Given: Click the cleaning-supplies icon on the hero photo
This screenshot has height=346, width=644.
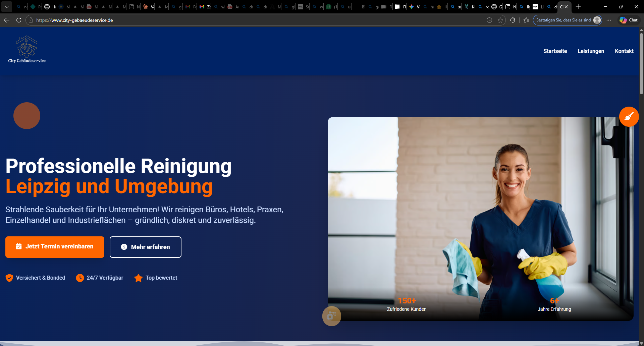Looking at the screenshot, I should point(331,316).
